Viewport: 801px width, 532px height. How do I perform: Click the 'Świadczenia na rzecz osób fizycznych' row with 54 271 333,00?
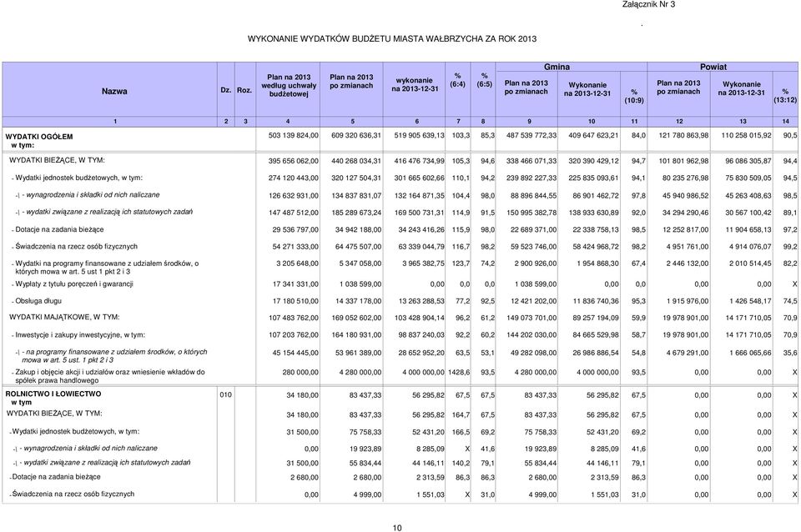(74, 247)
